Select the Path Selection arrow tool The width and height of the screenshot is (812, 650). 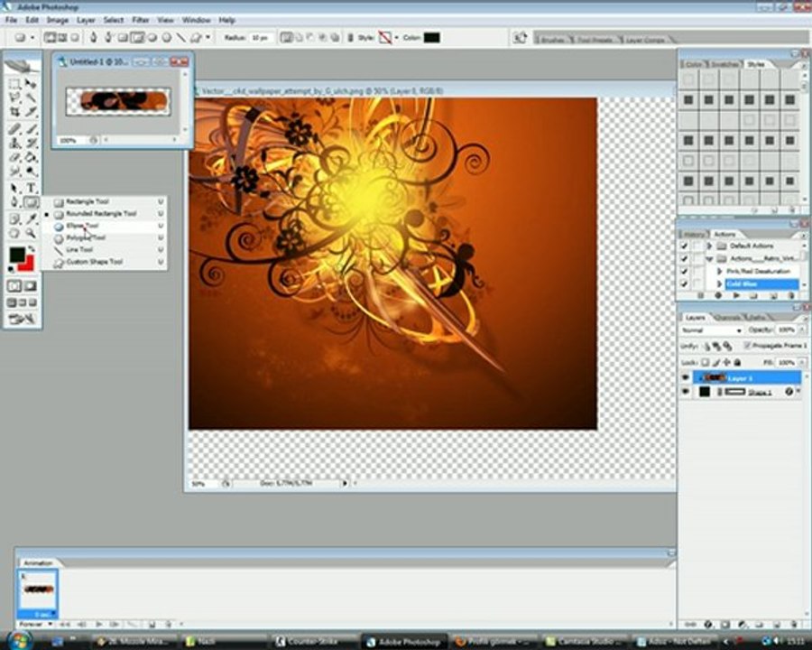[x=14, y=188]
